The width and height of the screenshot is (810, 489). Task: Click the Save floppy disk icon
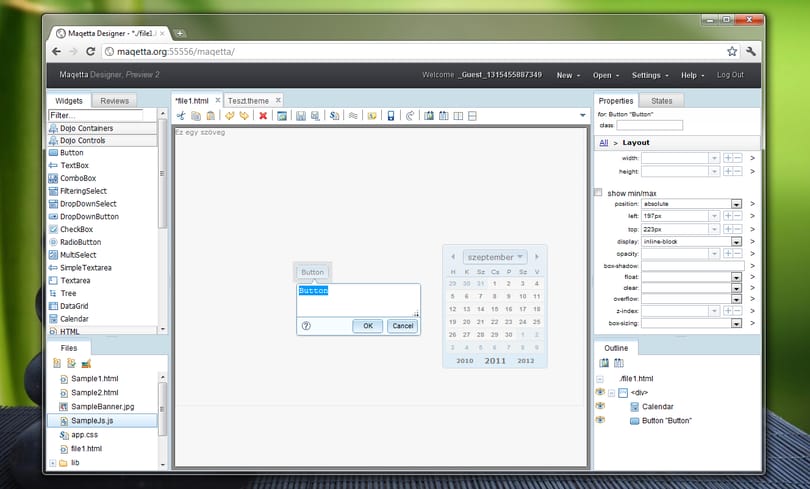pos(301,116)
